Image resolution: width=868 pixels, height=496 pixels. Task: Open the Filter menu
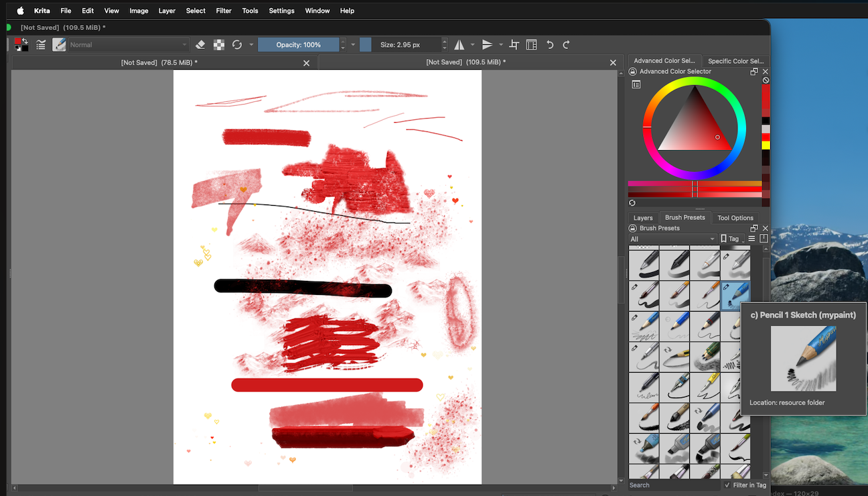224,11
